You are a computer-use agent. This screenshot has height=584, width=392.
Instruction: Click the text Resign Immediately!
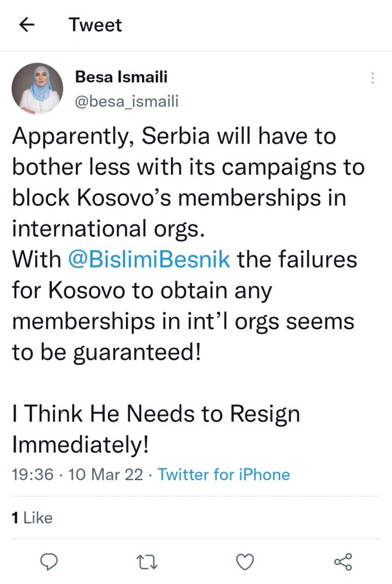point(156,429)
